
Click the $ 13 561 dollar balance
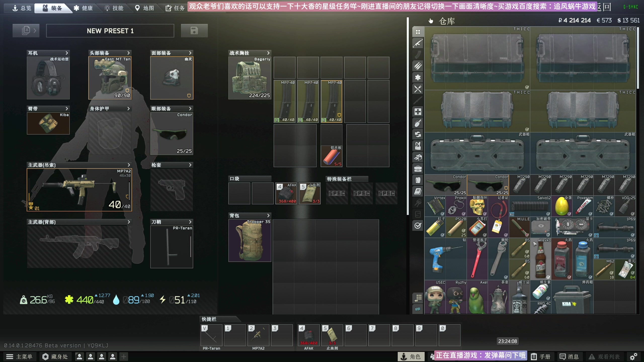coord(628,21)
